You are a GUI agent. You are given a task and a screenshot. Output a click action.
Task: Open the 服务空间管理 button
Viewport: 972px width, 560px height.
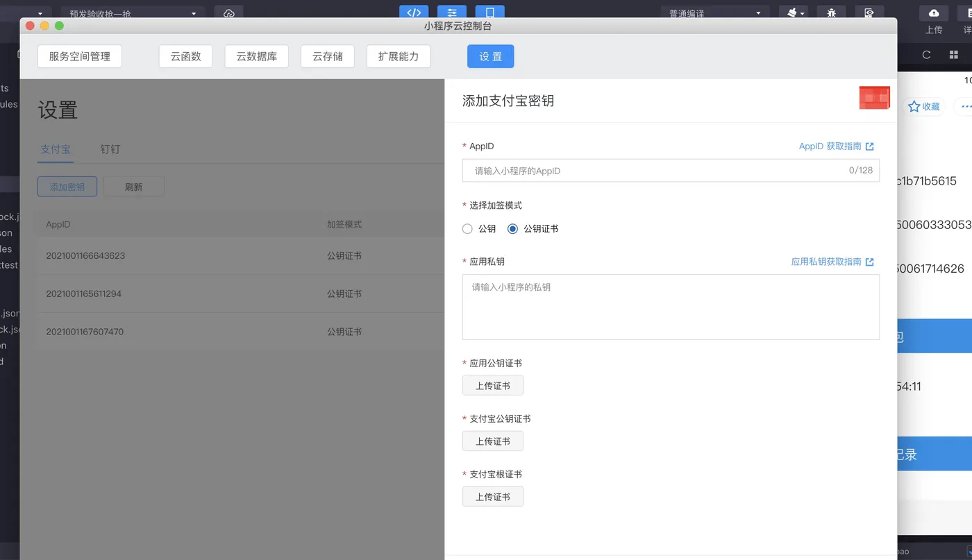(80, 56)
